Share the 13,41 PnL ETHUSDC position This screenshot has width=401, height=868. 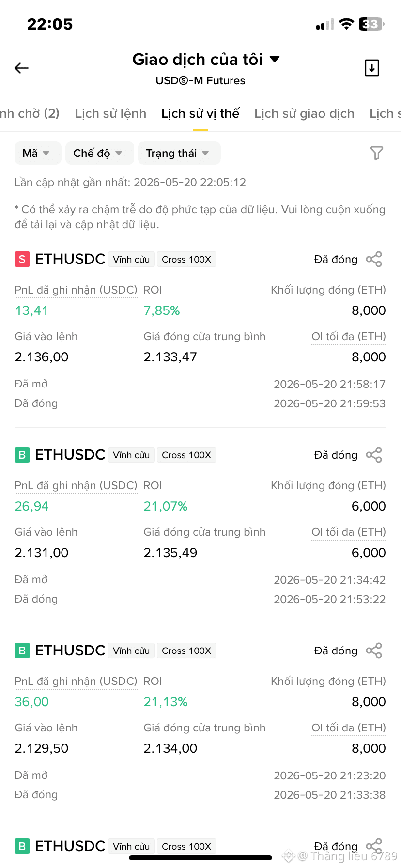(x=374, y=259)
